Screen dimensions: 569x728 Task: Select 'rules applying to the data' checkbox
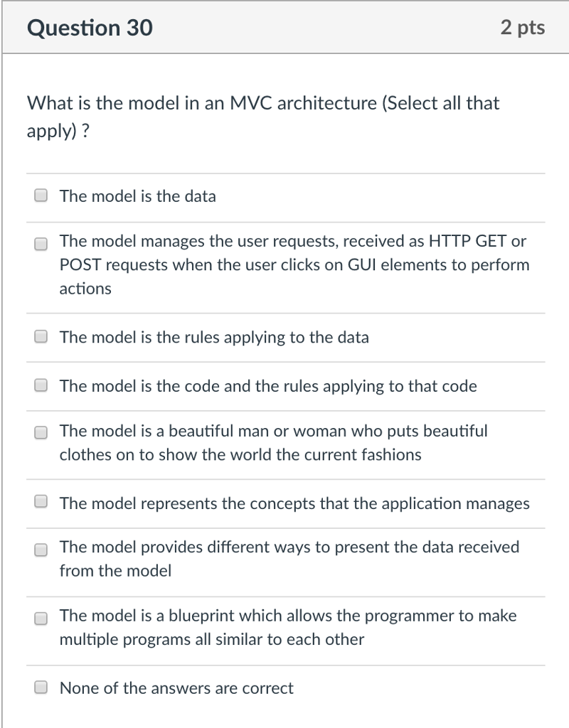coord(41,336)
